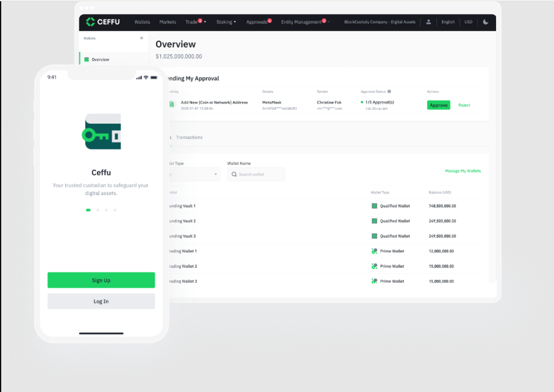Switch to the Transactions tab
The height and width of the screenshot is (392, 554).
click(x=189, y=138)
